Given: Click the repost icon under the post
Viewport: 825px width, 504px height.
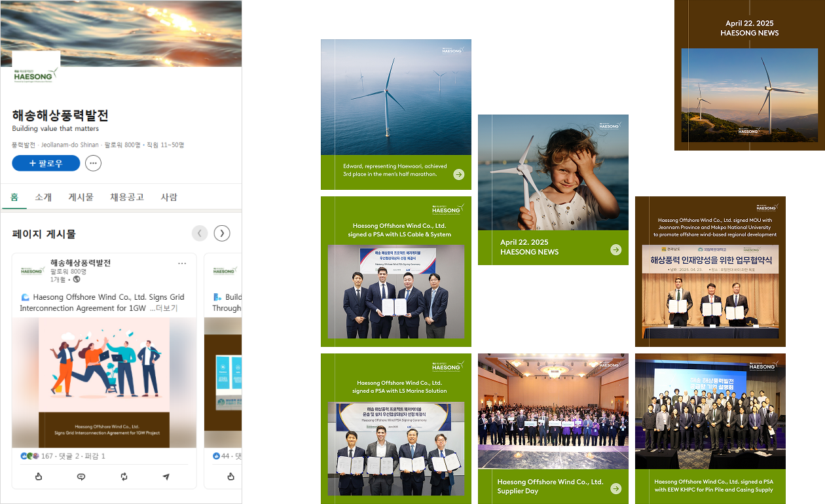Looking at the screenshot, I should [x=123, y=477].
